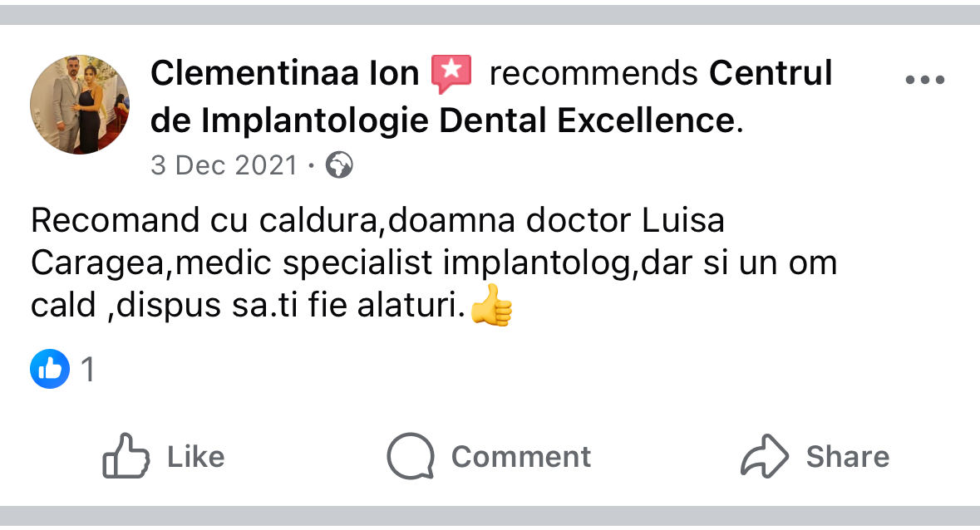Click the Share arrow icon
The width and height of the screenshot is (980, 530).
tap(764, 456)
